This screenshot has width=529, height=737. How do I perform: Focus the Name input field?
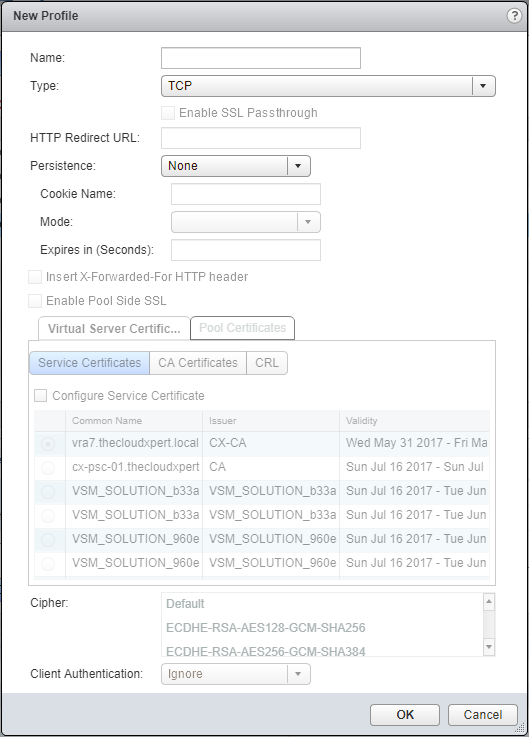[261, 58]
